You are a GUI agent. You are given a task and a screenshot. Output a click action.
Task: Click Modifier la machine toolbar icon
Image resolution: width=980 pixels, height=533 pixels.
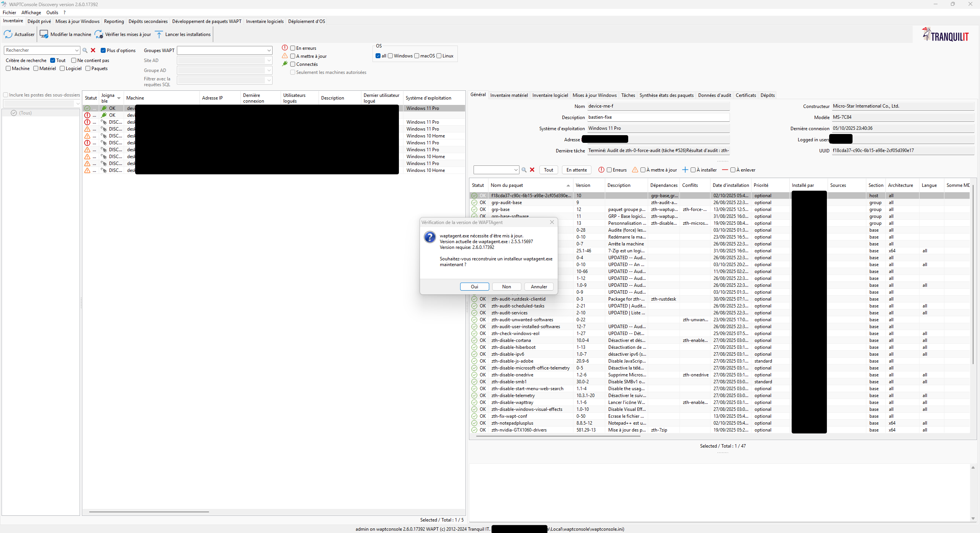[x=44, y=34]
